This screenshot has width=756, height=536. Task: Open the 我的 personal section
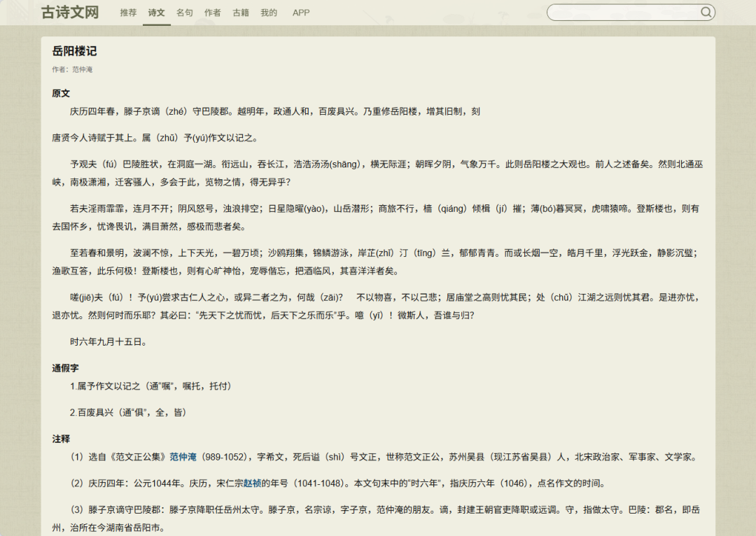269,12
